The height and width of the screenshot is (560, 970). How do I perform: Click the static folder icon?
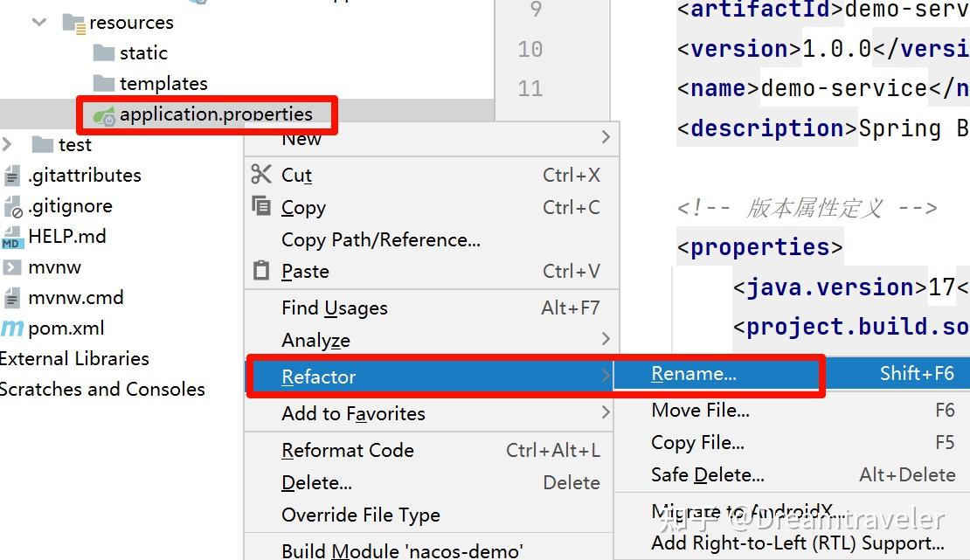click(x=104, y=53)
